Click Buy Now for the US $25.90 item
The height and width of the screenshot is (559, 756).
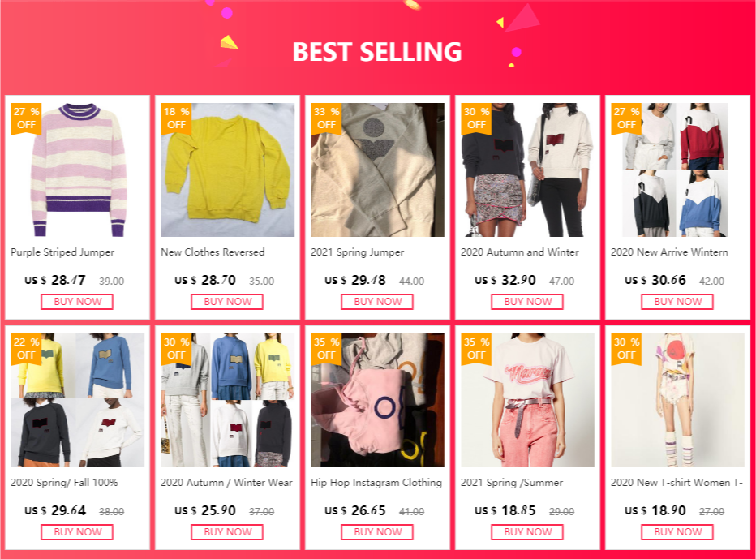tap(227, 532)
